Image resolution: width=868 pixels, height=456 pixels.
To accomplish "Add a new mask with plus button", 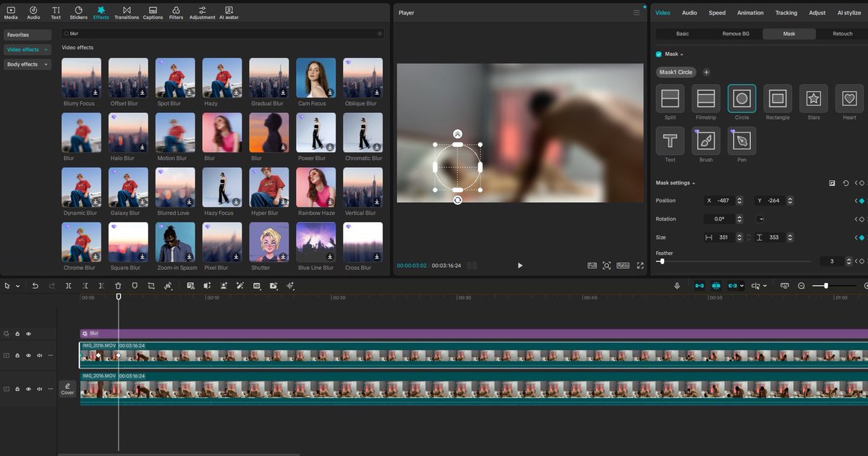I will pos(707,72).
